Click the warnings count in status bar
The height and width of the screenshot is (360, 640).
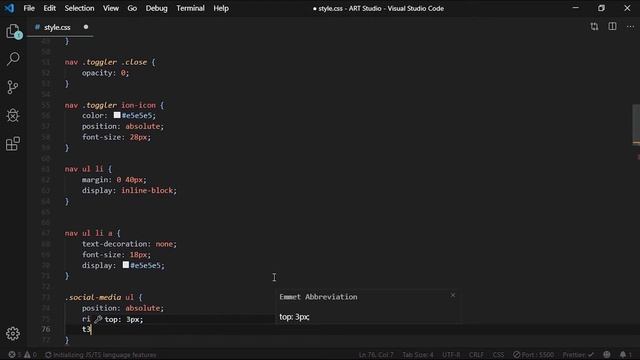click(x=30, y=355)
